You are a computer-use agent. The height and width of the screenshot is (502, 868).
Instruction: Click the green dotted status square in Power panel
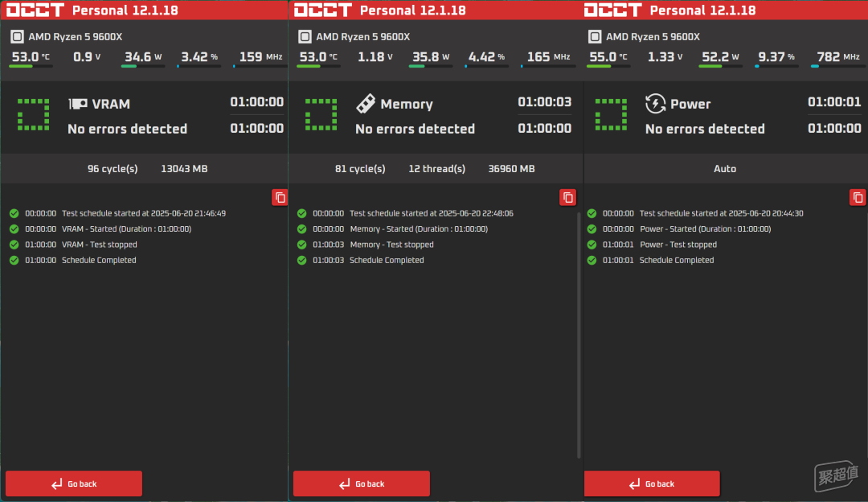[611, 115]
